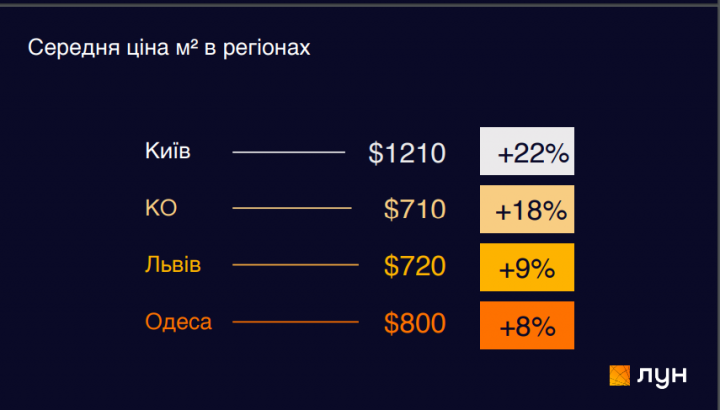This screenshot has width=720, height=410.
Task: Click the title Середня ціна м² в регіонах
Action: coord(169,48)
